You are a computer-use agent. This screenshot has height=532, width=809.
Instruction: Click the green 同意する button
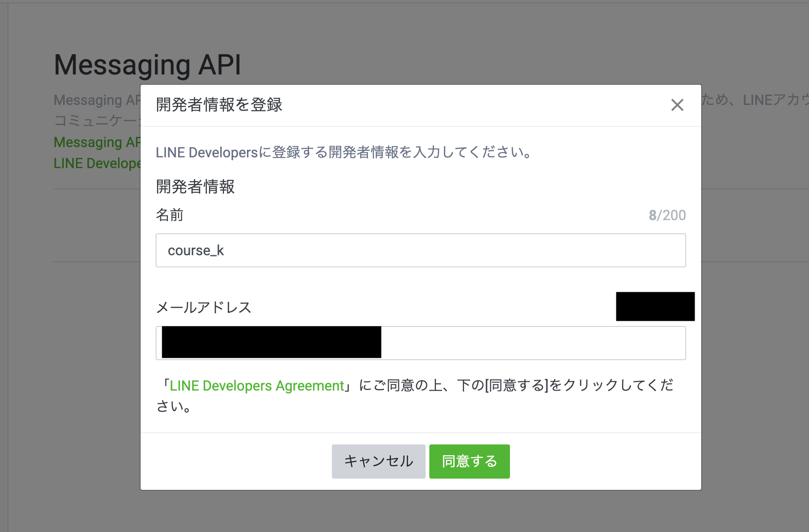[x=470, y=461]
